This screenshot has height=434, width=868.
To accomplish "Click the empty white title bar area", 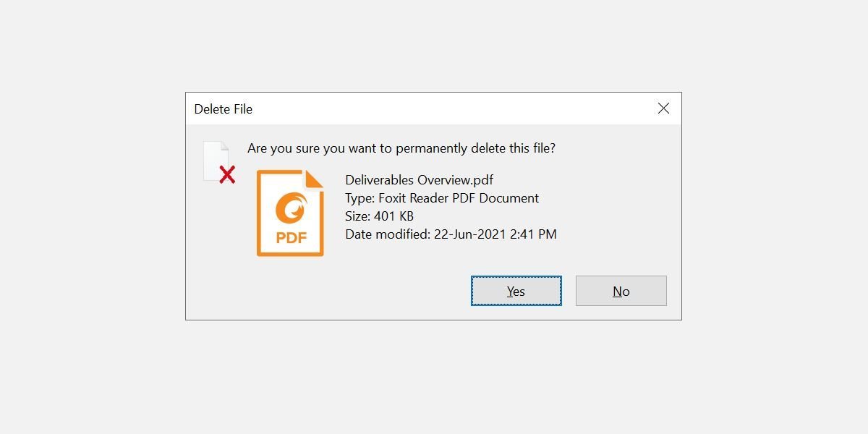I will click(x=448, y=109).
